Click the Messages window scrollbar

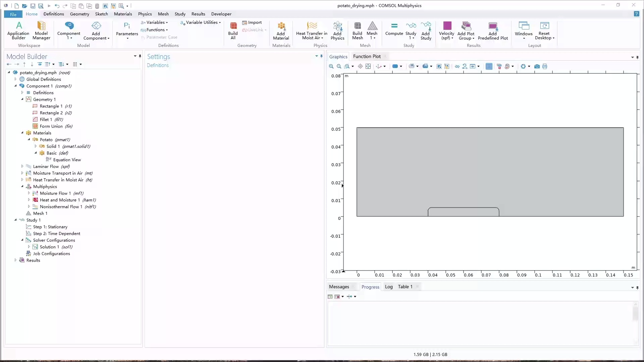pyautogui.click(x=635, y=313)
